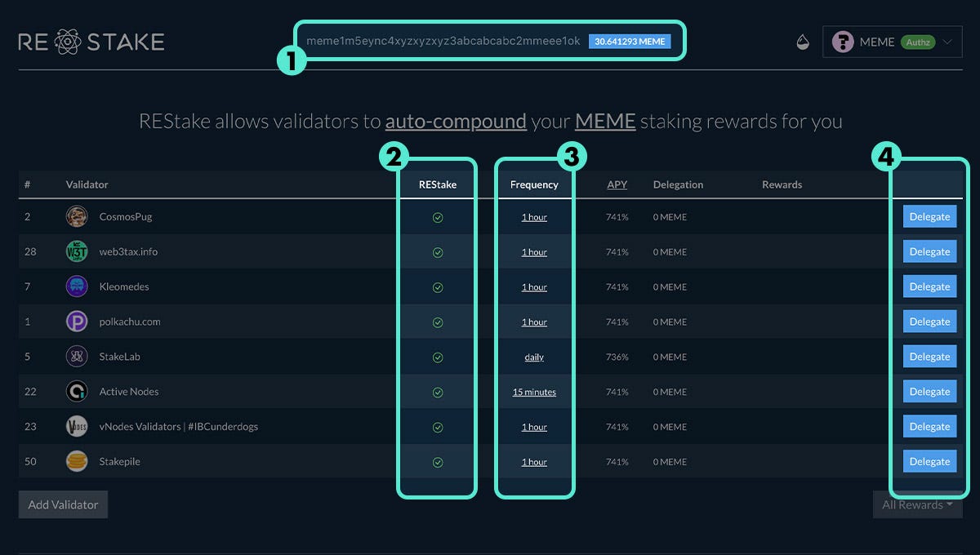980x555 pixels.
Task: Click the Authz badge
Action: [918, 42]
